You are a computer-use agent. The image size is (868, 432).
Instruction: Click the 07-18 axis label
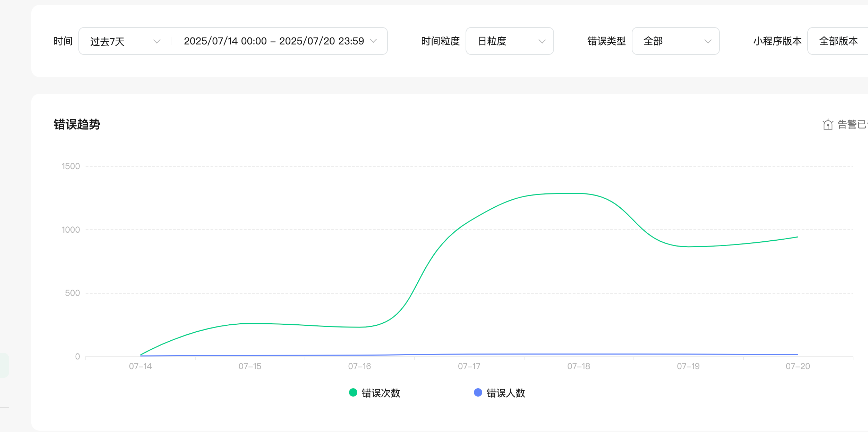coord(578,366)
